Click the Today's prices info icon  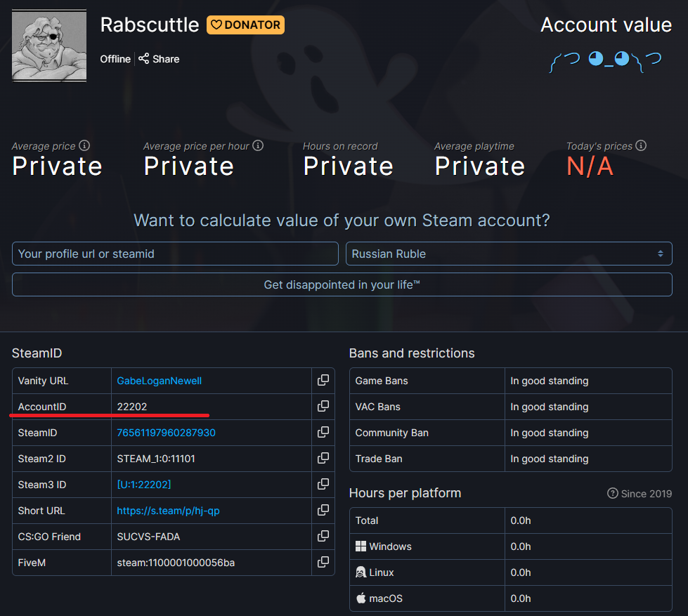641,145
